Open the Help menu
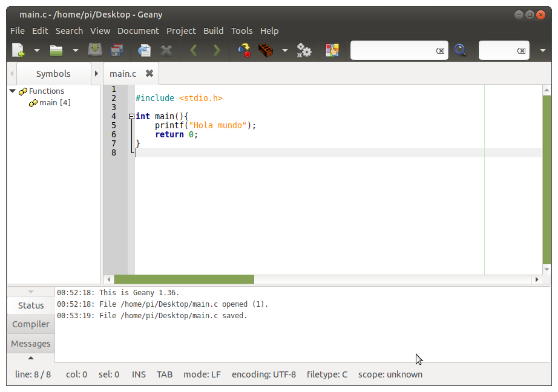The image size is (558, 392). coord(269,31)
